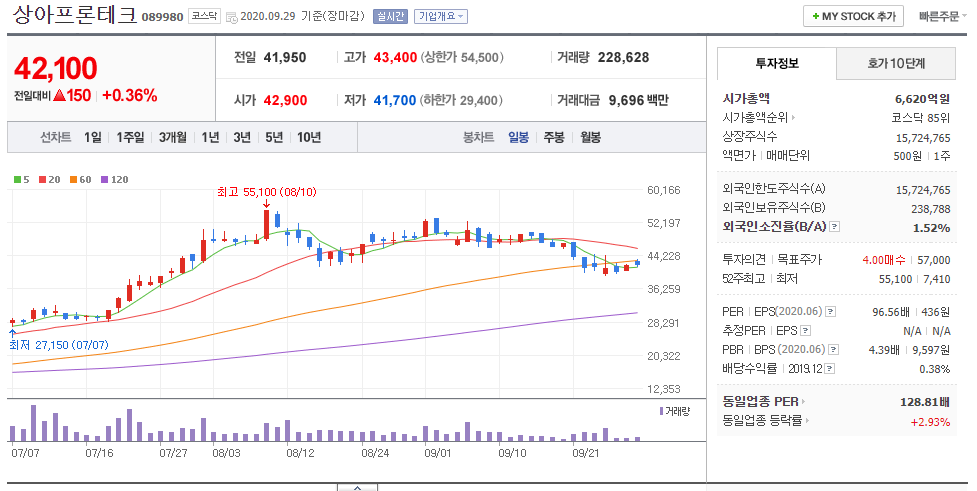The height and width of the screenshot is (491, 977).
Task: Select 월봉 monthly candlestick chart
Action: coord(591,137)
